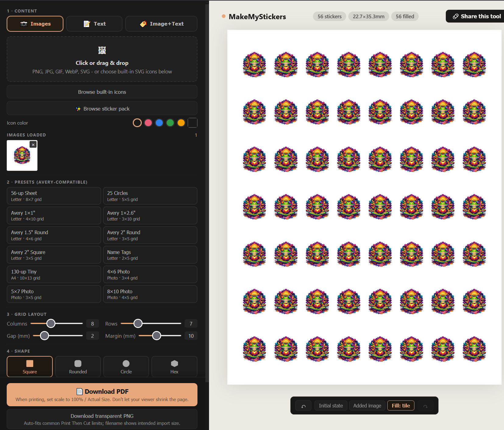The height and width of the screenshot is (430, 504).
Task: Click the Margin value field showing 10
Action: [x=191, y=336]
